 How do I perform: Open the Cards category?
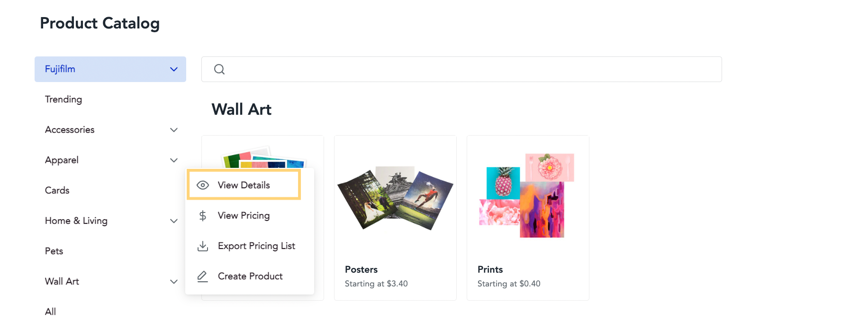57,191
